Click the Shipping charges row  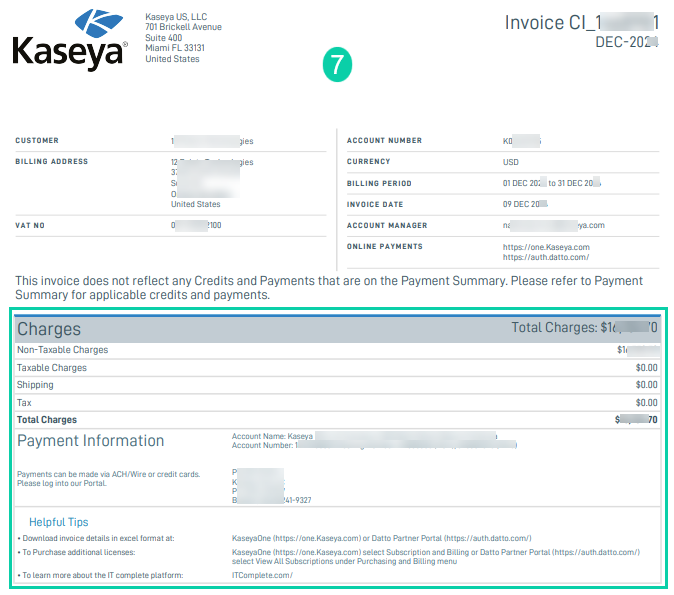pos(35,385)
